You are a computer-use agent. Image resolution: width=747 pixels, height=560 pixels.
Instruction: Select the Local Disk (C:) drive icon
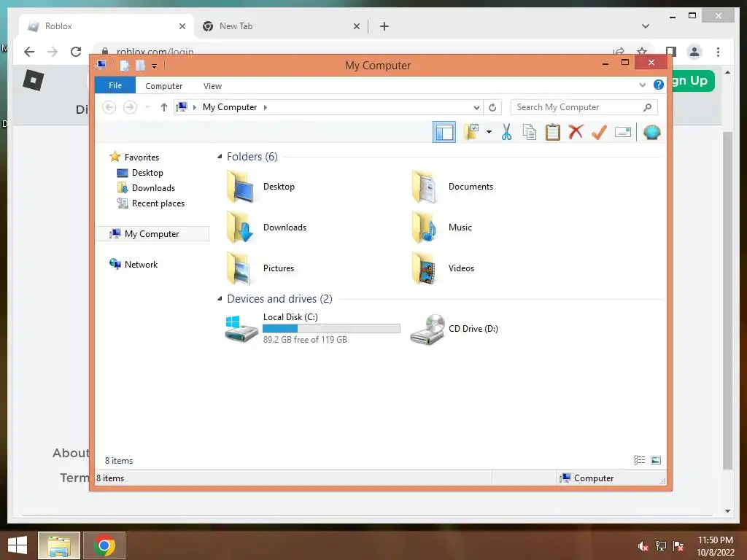[241, 329]
